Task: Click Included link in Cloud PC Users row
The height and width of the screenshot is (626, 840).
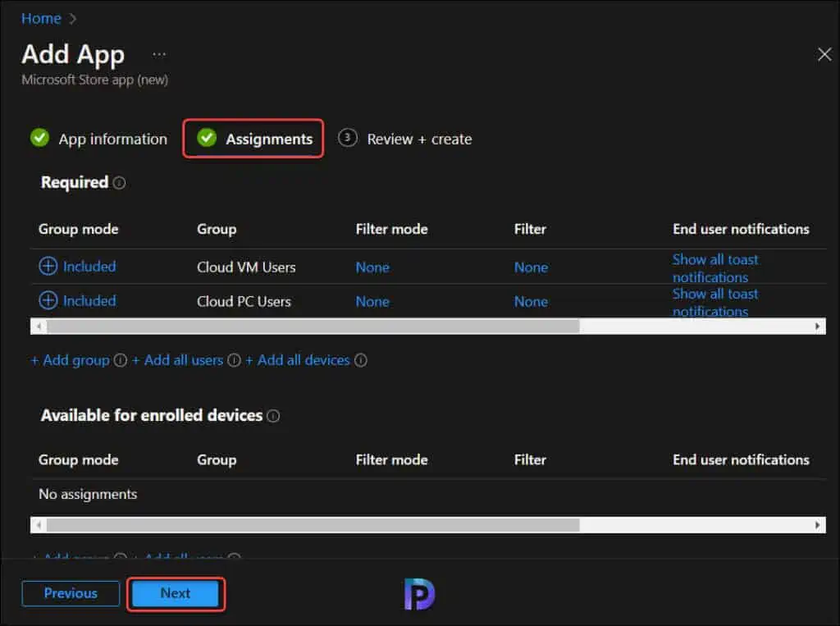Action: tap(89, 300)
